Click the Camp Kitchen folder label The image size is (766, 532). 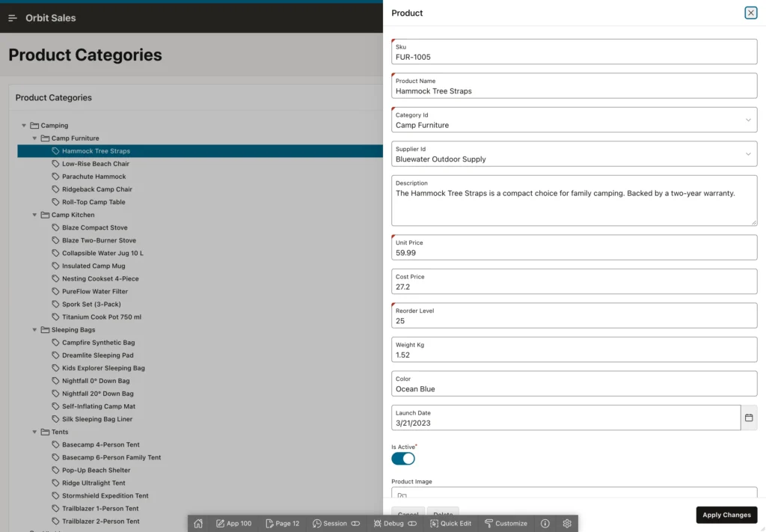[x=73, y=215]
